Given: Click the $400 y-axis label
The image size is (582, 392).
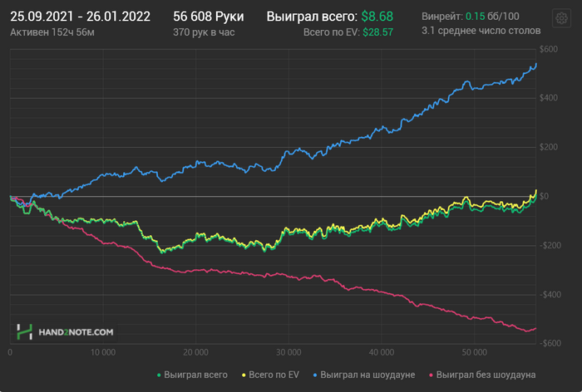Looking at the screenshot, I should [x=549, y=98].
